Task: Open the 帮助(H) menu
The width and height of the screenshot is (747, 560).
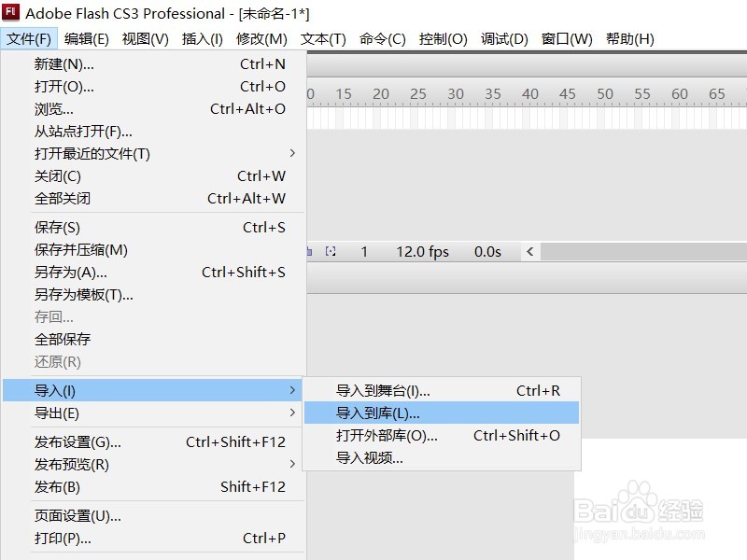Action: point(629,38)
